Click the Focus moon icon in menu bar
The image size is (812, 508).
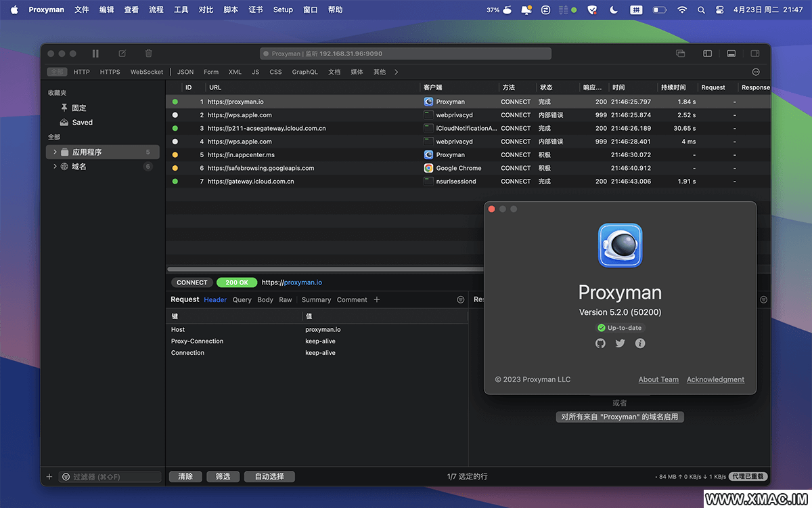614,10
